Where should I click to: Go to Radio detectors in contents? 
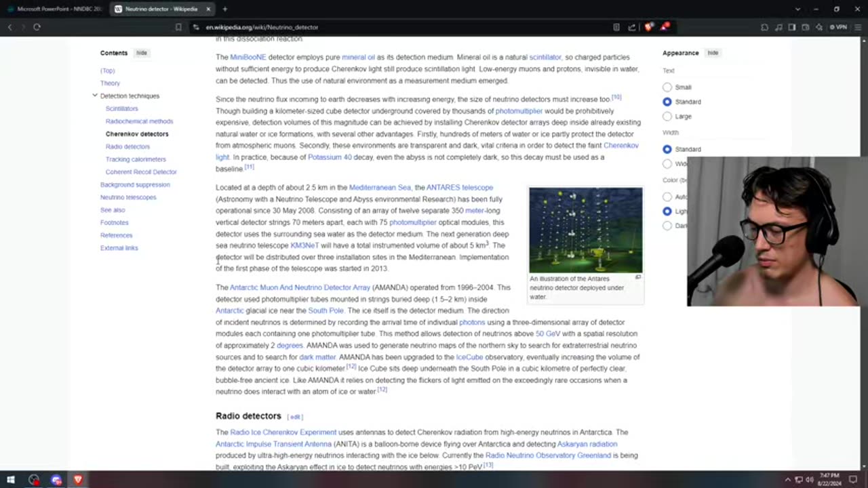tap(127, 146)
